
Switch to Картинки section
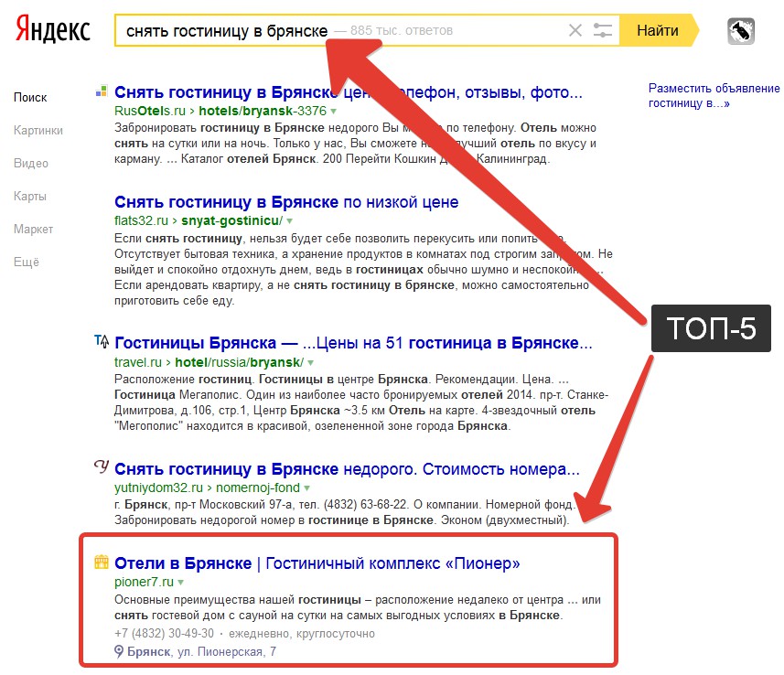point(38,131)
